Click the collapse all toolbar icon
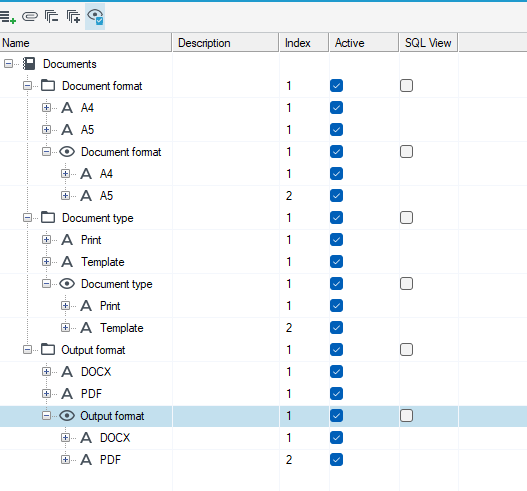 coord(51,16)
